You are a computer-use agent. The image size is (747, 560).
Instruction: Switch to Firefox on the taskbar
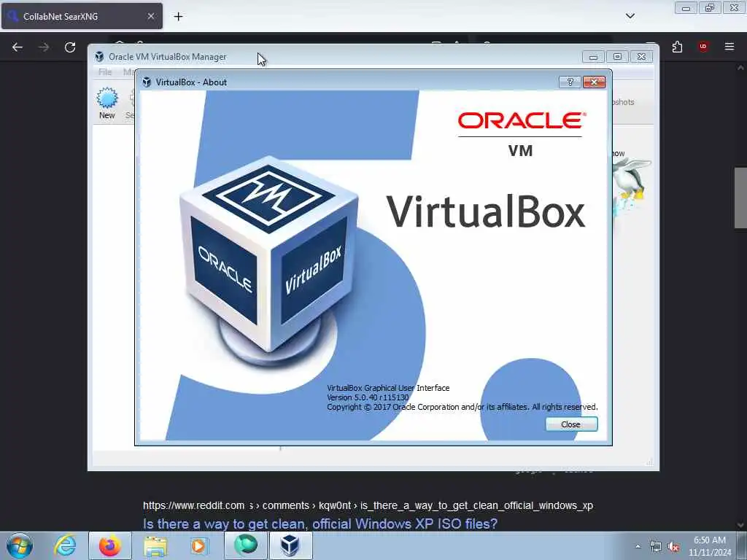pos(110,545)
